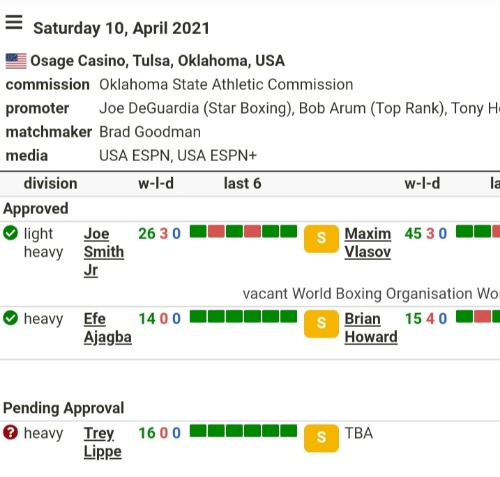
Task: Open Maxim Vlasov's profile
Action: coord(368,243)
